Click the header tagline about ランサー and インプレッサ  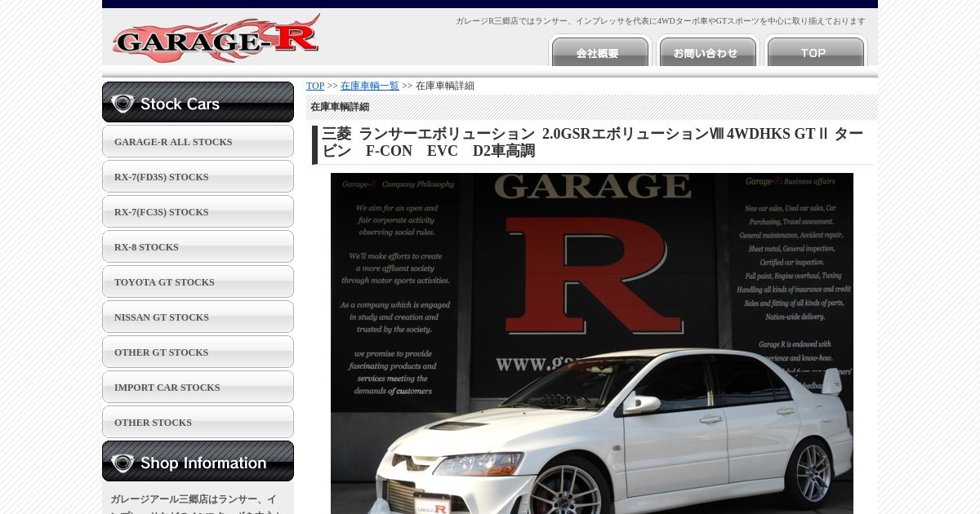click(661, 21)
